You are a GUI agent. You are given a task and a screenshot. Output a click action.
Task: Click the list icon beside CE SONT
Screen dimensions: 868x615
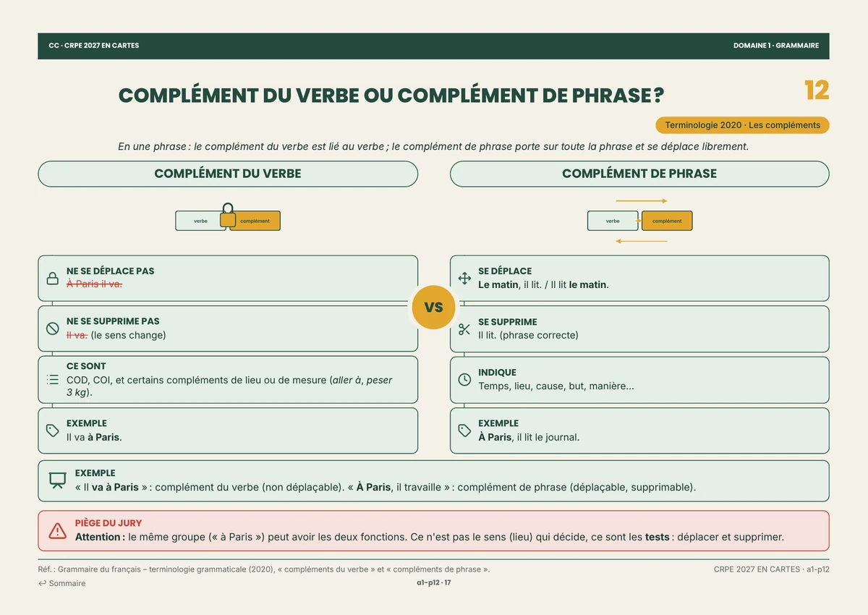coord(52,379)
